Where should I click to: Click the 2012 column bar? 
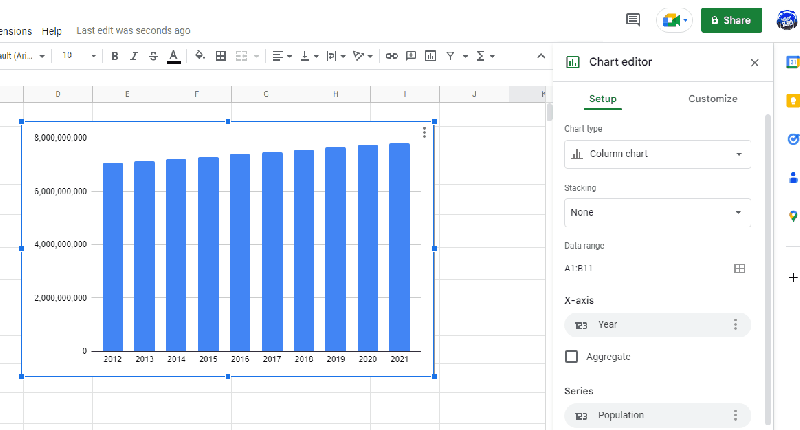coord(113,257)
